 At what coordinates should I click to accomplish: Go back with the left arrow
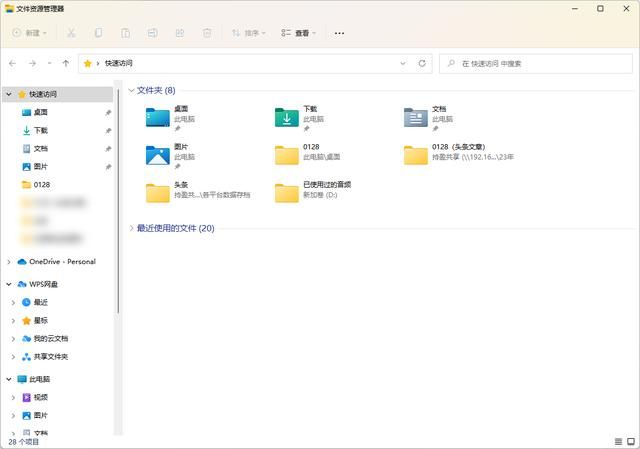click(12, 63)
